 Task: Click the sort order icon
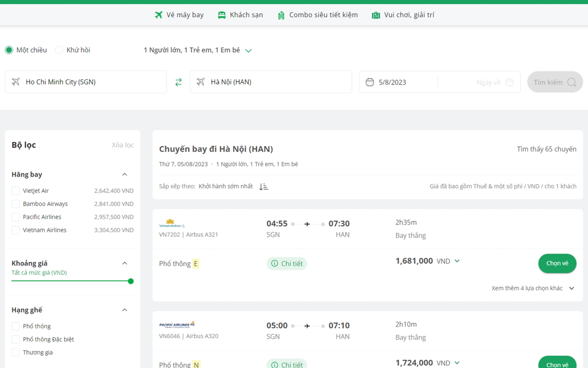coord(264,186)
